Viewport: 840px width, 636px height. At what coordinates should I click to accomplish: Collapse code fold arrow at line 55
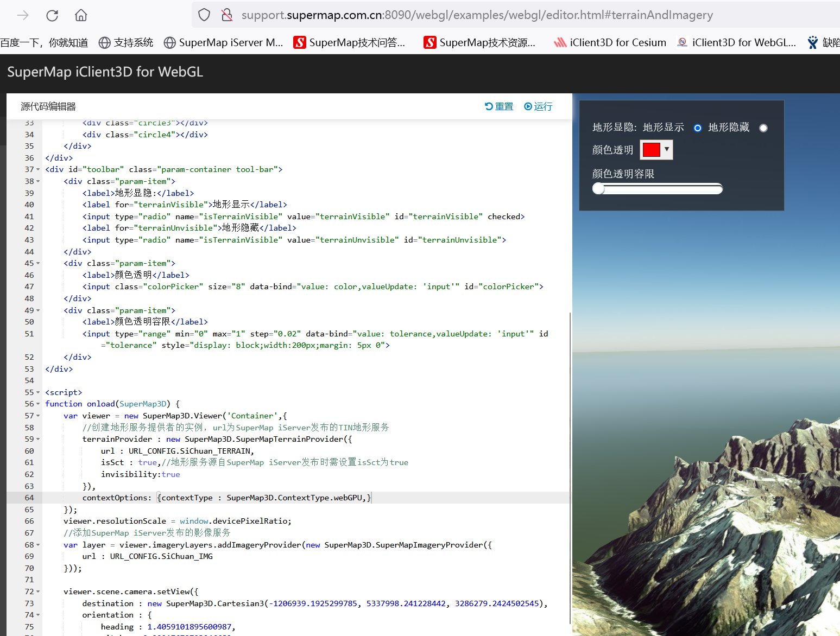point(38,392)
